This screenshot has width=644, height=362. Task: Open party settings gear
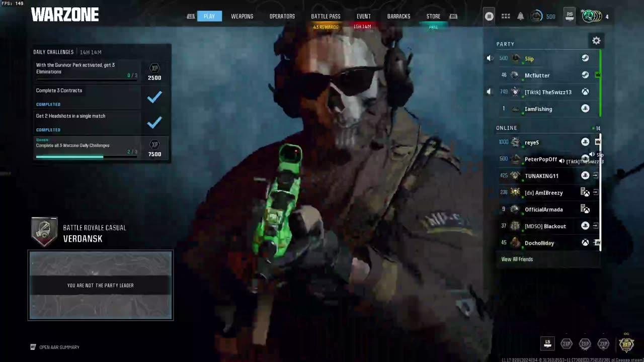click(596, 41)
